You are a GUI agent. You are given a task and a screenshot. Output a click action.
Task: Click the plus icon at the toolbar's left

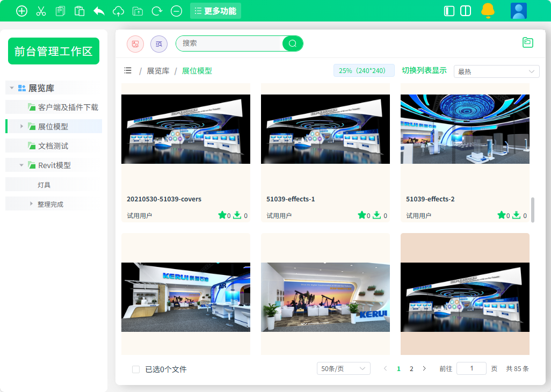pos(21,10)
